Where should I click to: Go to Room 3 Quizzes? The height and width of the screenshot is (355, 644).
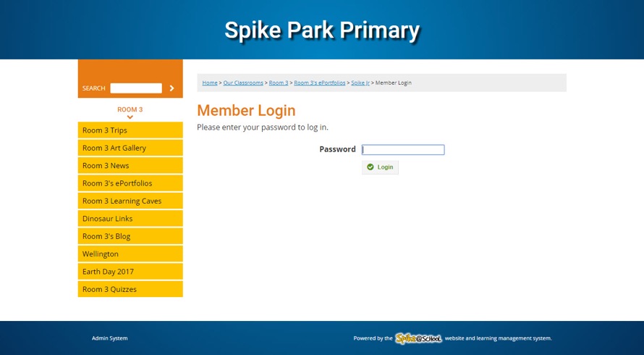(130, 289)
